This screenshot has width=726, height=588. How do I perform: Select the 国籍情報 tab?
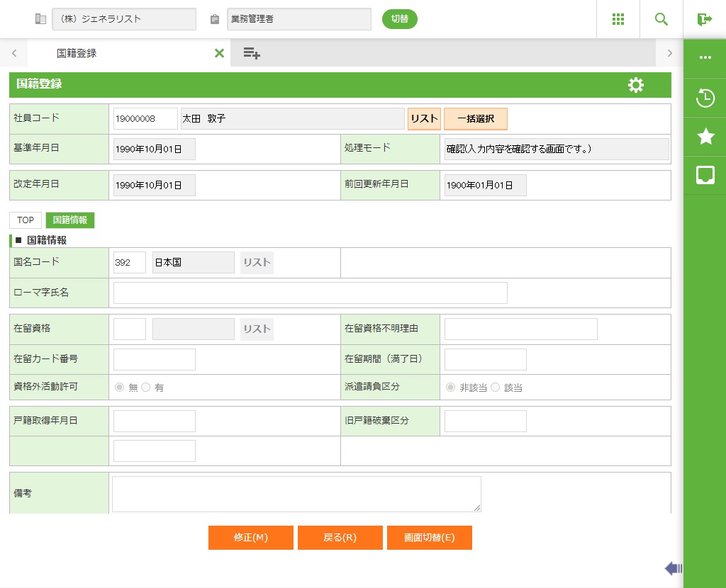tap(70, 220)
